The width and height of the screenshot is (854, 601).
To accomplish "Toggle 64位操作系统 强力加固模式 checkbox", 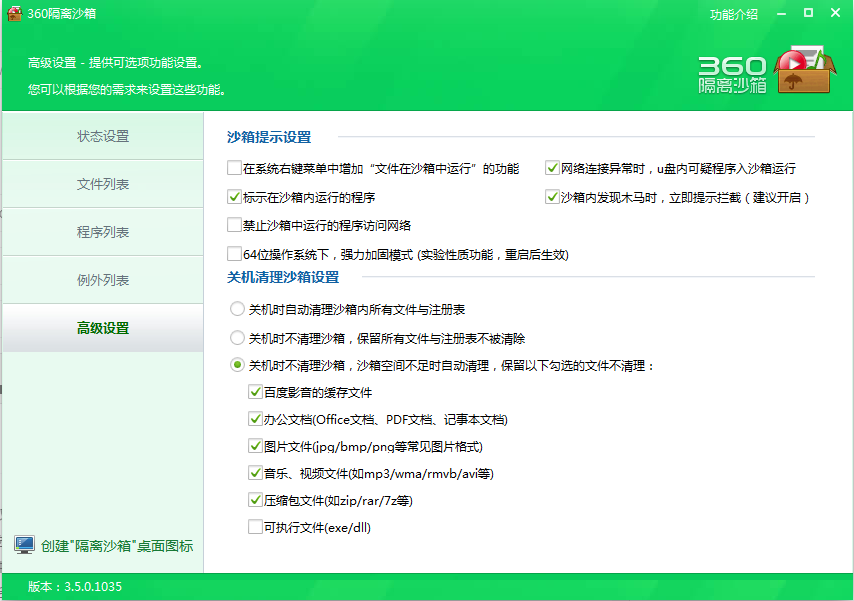I will click(x=235, y=254).
